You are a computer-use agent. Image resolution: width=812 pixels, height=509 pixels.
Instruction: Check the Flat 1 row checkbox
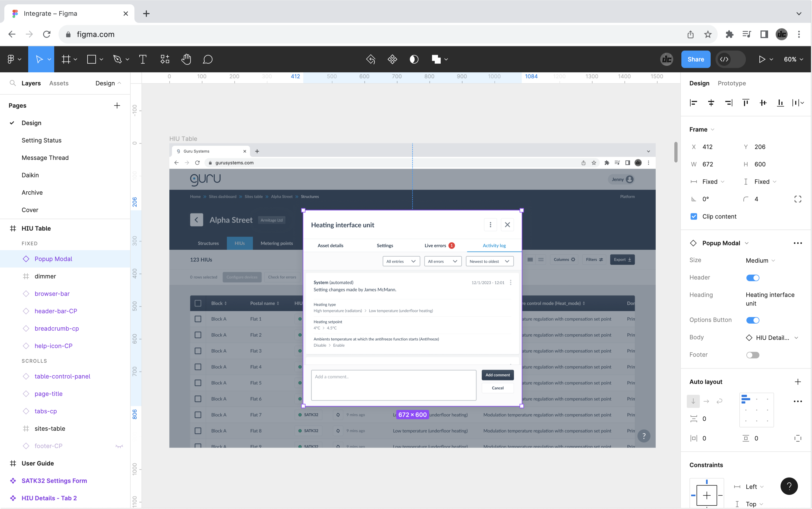(198, 319)
